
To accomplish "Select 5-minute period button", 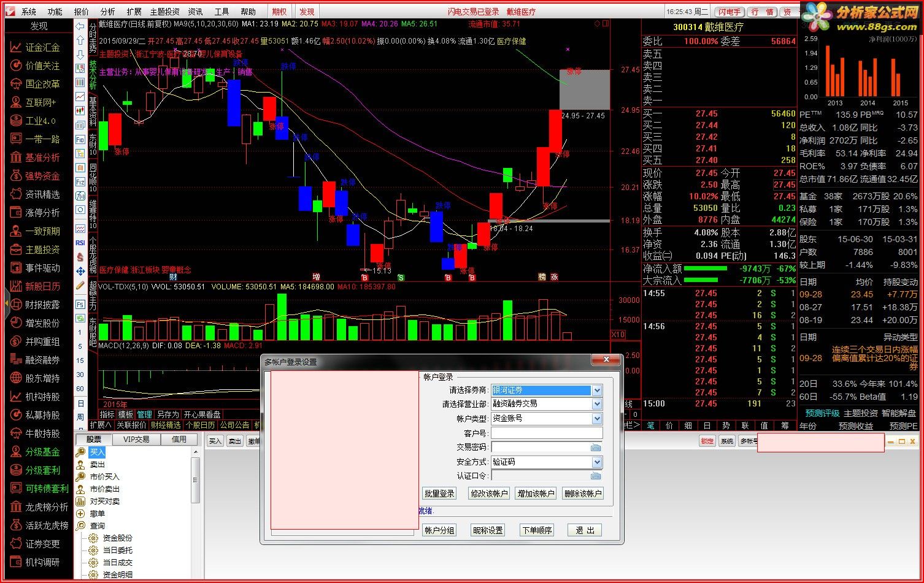I will tap(80, 346).
